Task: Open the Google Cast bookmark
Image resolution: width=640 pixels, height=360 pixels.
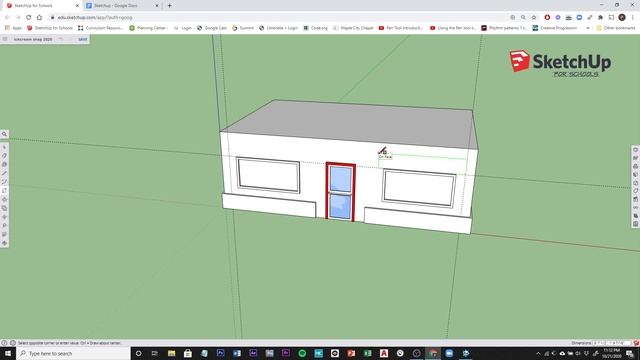Action: [211, 28]
